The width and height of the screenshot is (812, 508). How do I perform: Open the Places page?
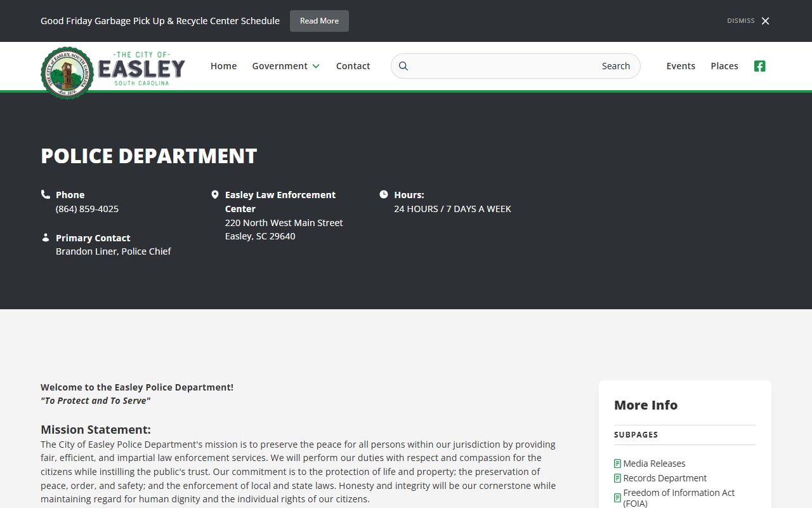(x=724, y=66)
